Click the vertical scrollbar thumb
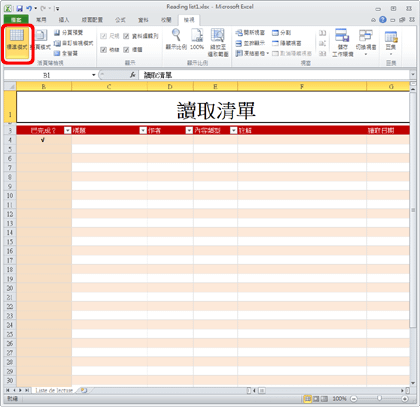 coord(413,210)
